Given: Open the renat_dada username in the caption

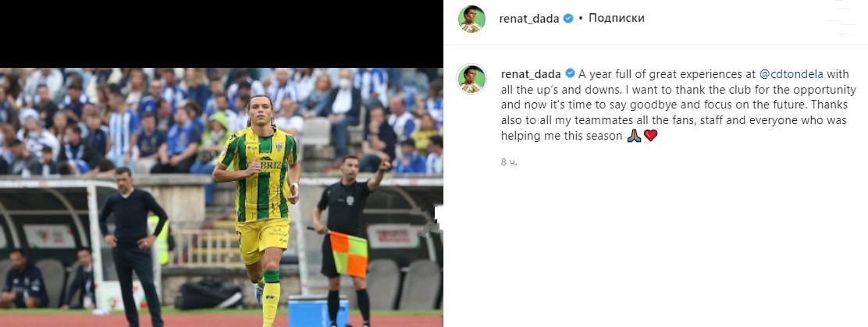Looking at the screenshot, I should [531, 73].
